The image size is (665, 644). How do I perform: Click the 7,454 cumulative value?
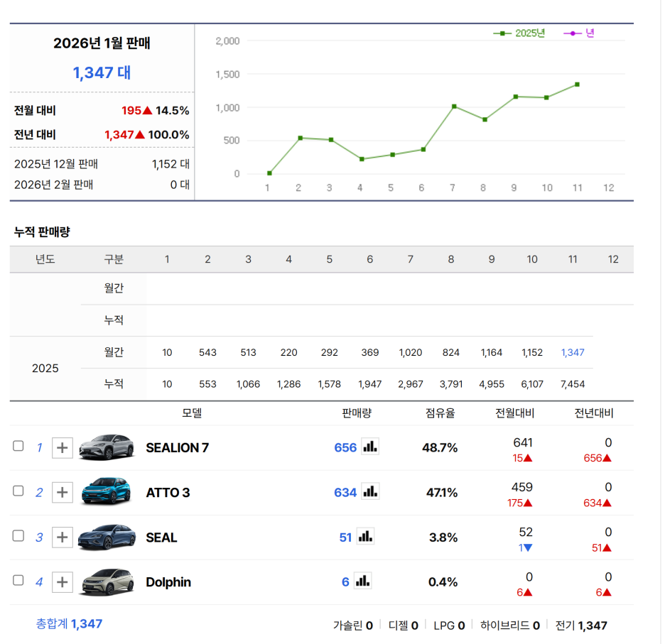click(573, 384)
